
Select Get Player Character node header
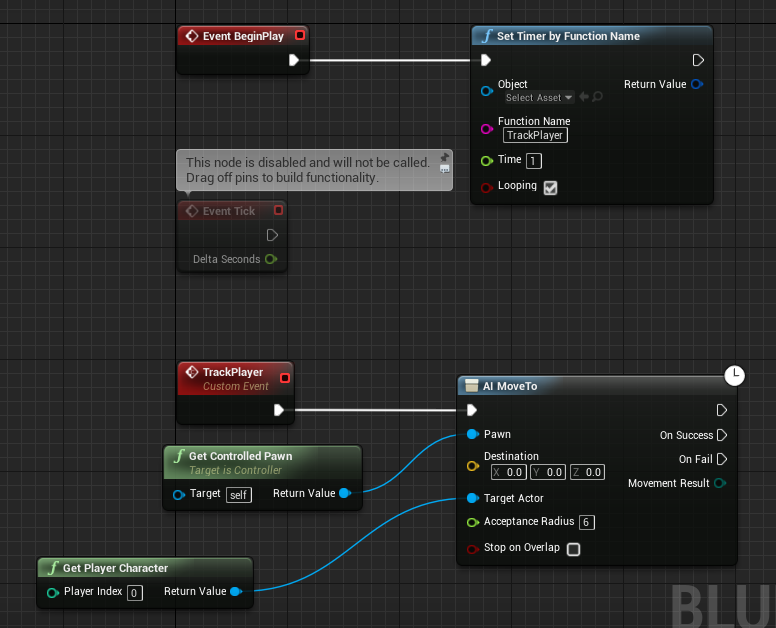145,568
